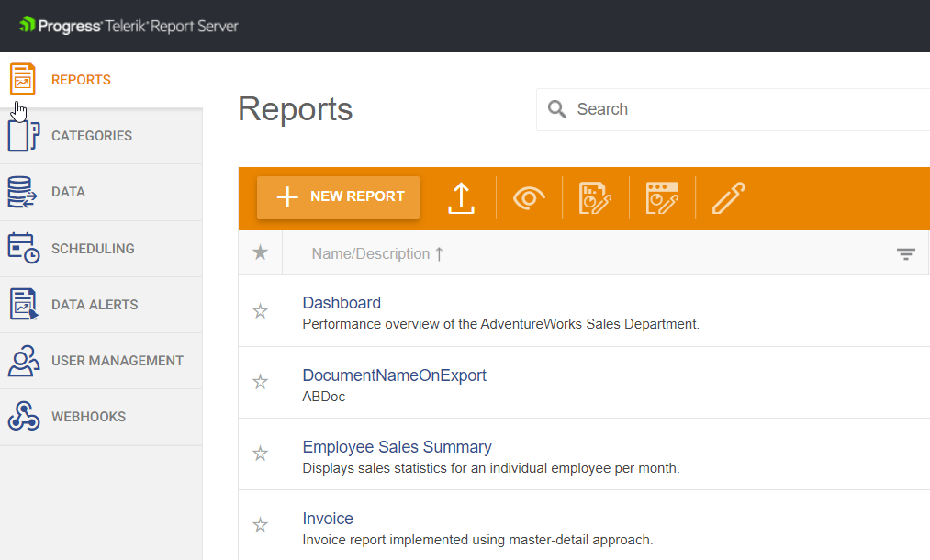This screenshot has height=560, width=930.
Task: Open the Invoice report link
Action: point(328,519)
